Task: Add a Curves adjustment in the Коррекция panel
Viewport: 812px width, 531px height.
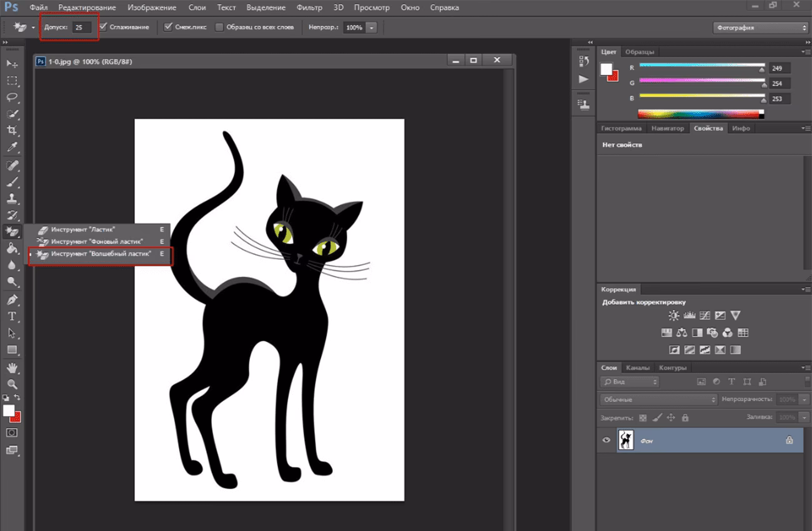Action: pyautogui.click(x=705, y=315)
